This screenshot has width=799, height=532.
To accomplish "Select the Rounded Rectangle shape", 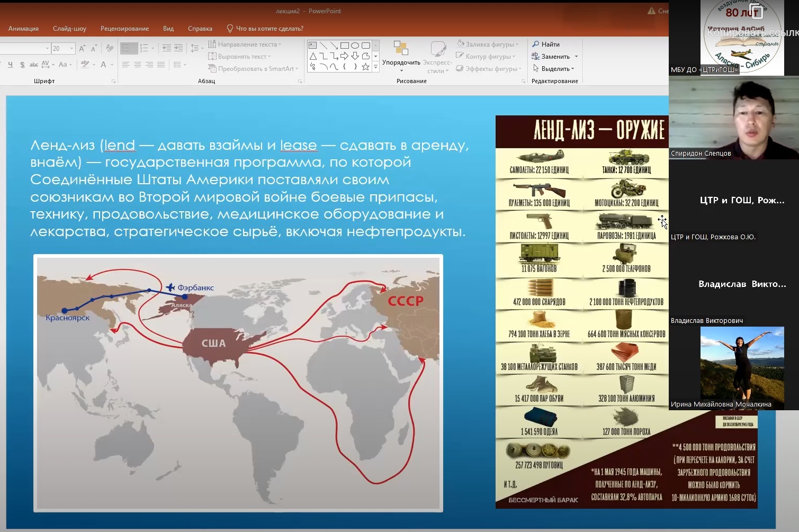I will tap(366, 45).
